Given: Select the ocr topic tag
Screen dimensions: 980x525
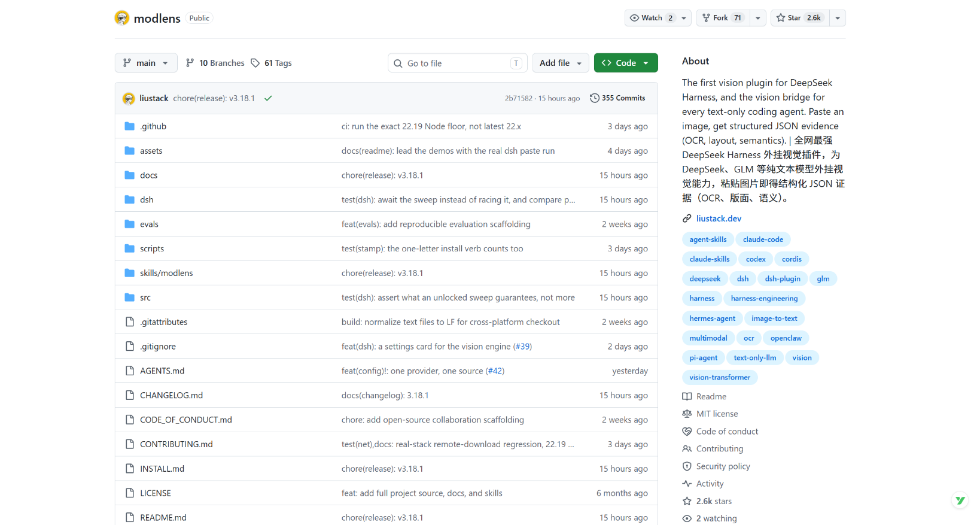Looking at the screenshot, I should click(748, 338).
